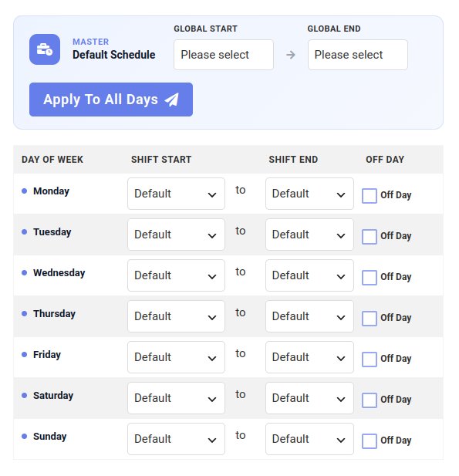Click the Monday day label
Viewport: 459px width, 476px height.
point(51,191)
